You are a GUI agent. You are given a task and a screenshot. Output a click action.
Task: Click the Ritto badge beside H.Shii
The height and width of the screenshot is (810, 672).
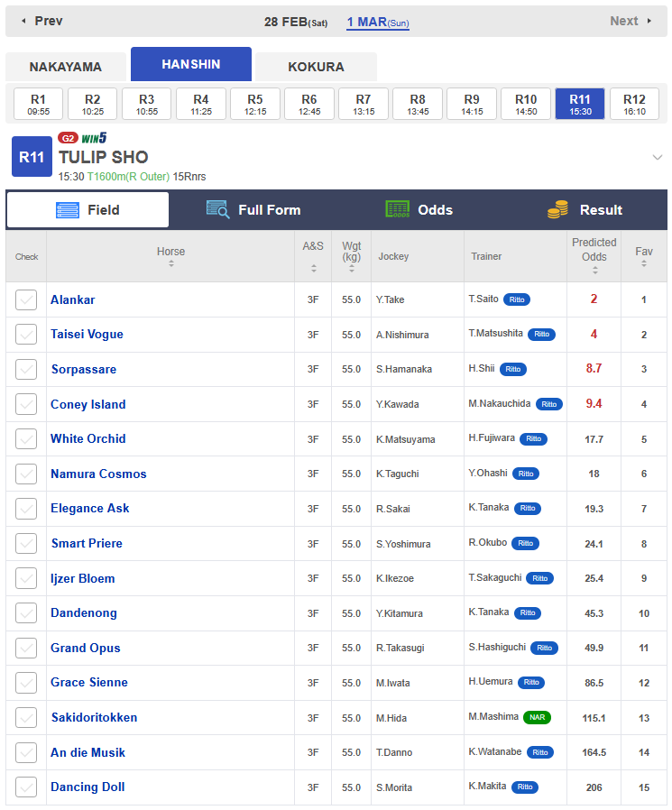(x=513, y=369)
